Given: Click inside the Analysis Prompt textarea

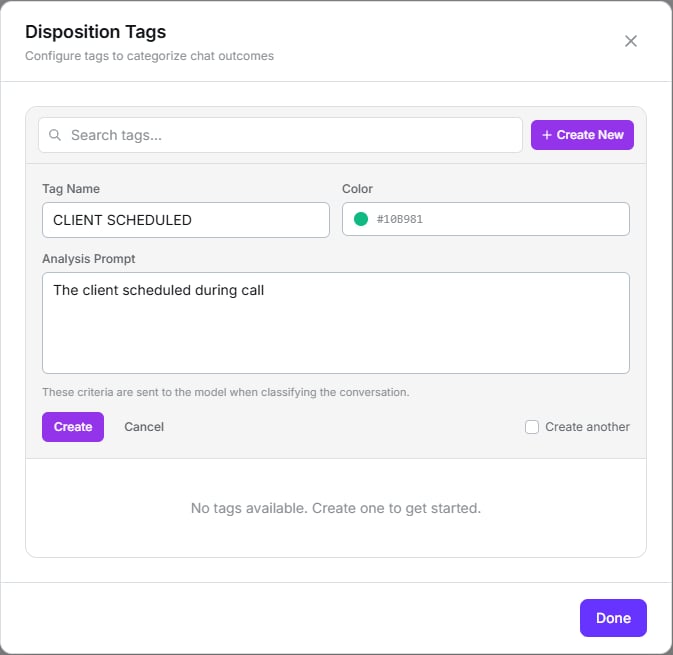Looking at the screenshot, I should (336, 323).
